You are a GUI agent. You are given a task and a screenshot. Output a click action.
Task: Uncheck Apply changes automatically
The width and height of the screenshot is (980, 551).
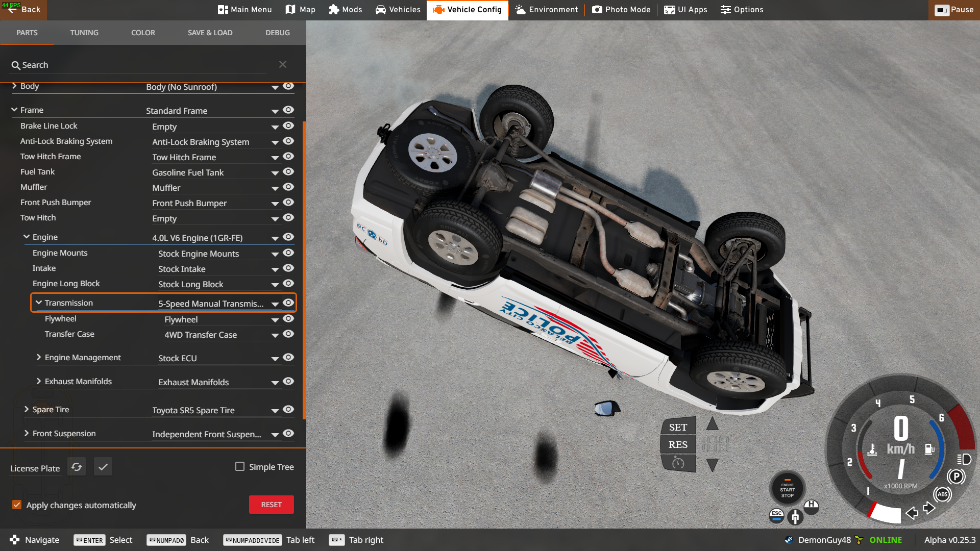[x=17, y=505]
